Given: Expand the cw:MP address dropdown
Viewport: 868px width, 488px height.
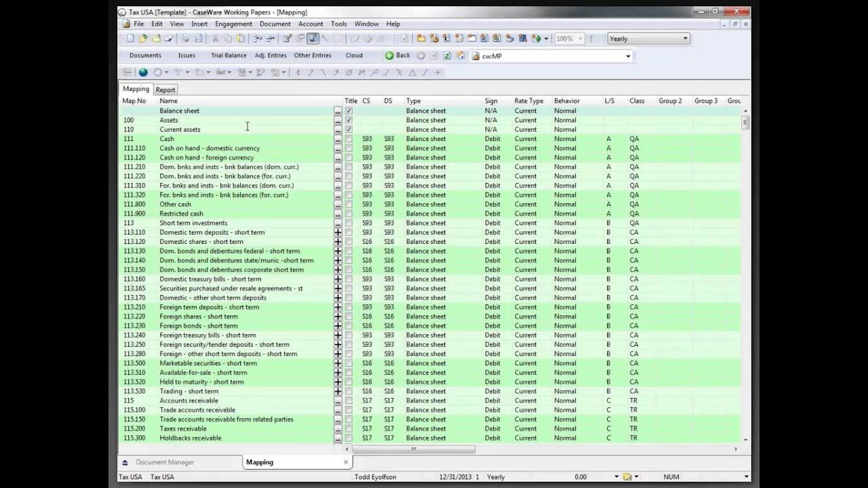Looking at the screenshot, I should pos(628,56).
